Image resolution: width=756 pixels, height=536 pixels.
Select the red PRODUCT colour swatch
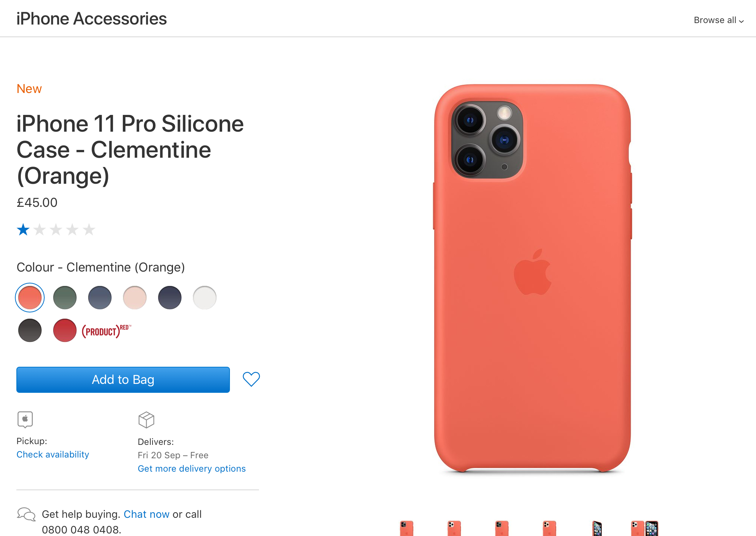coord(65,330)
